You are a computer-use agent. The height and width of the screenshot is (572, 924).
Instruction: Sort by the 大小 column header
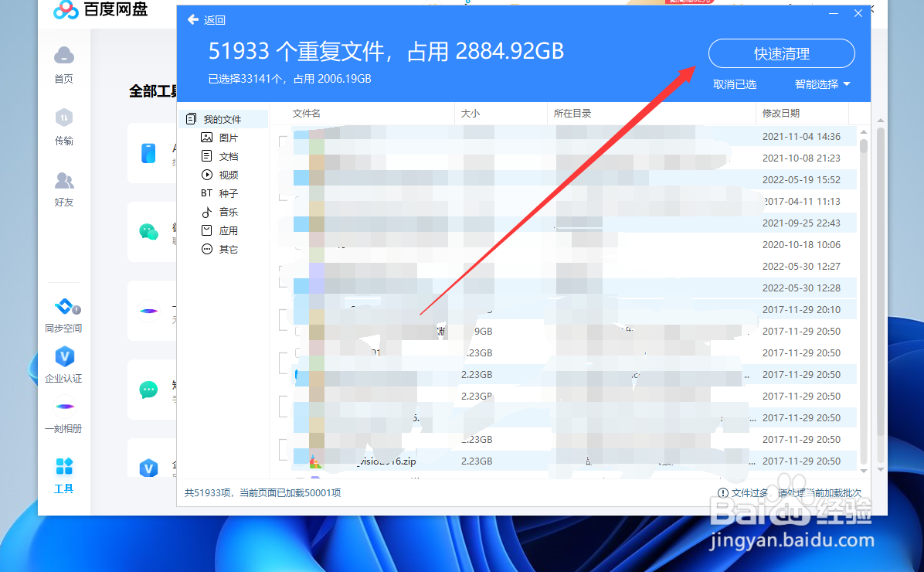tap(470, 113)
